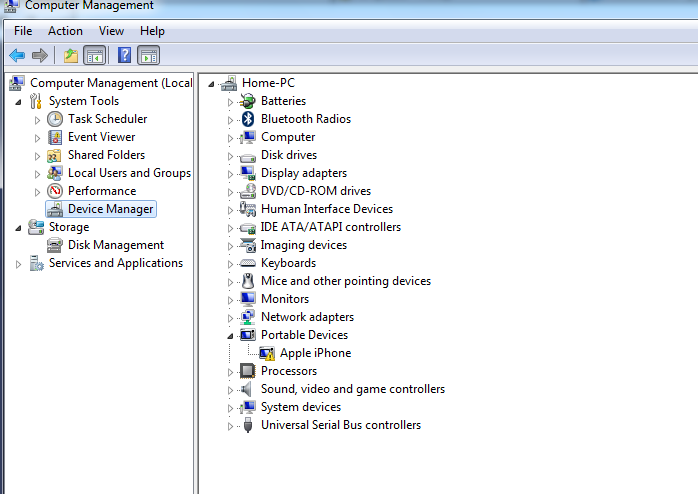The height and width of the screenshot is (494, 698).
Task: Click the Local Users and Groups icon
Action: (x=55, y=173)
